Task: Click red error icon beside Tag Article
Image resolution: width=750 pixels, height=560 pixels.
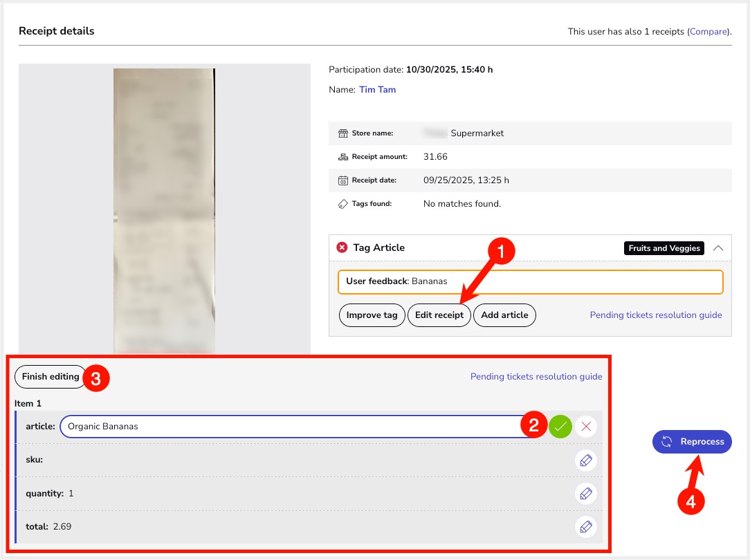Action: [x=342, y=248]
